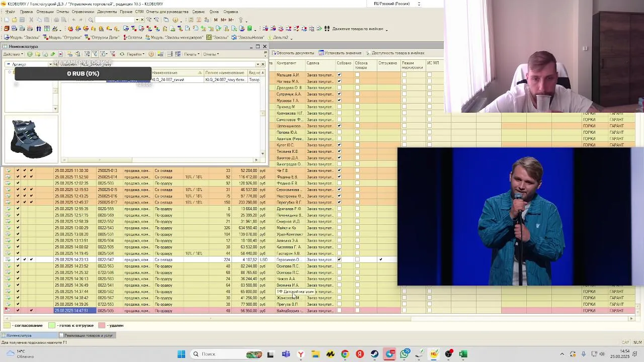Toggle Собрано checkbox for Ногтева М.А. row
Image resolution: width=644 pixels, height=362 pixels.
pyautogui.click(x=339, y=81)
